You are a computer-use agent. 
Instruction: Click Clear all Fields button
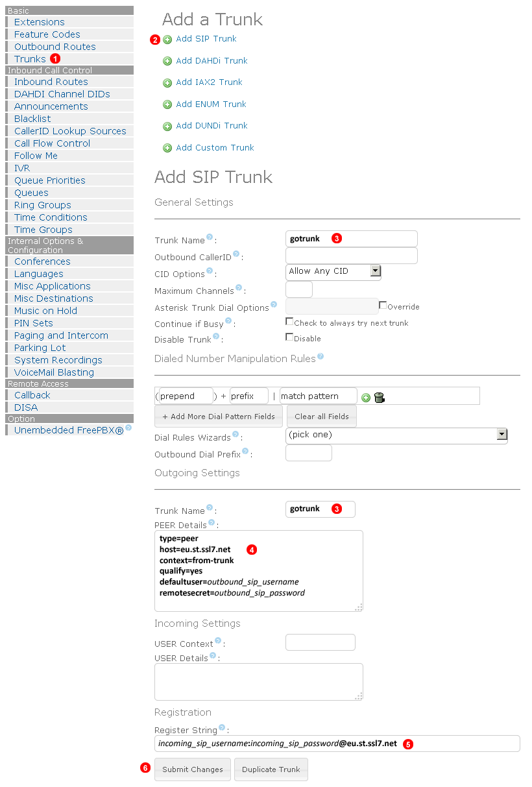322,417
